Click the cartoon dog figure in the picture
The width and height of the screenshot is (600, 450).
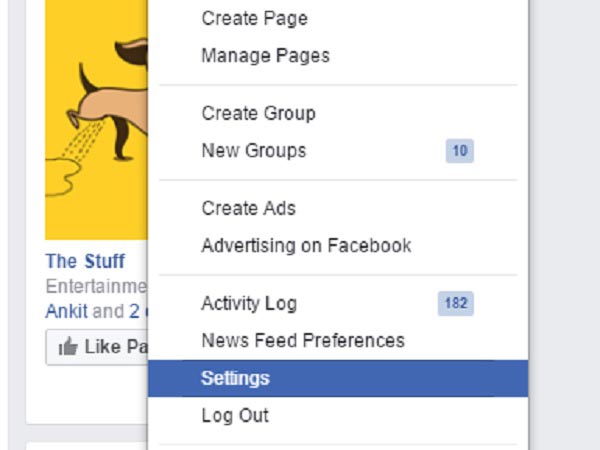[110, 90]
